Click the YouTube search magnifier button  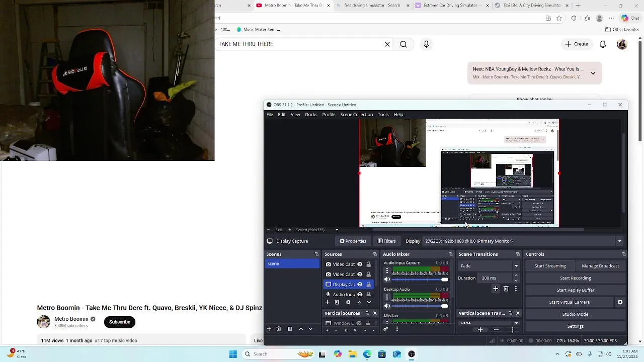(x=404, y=44)
